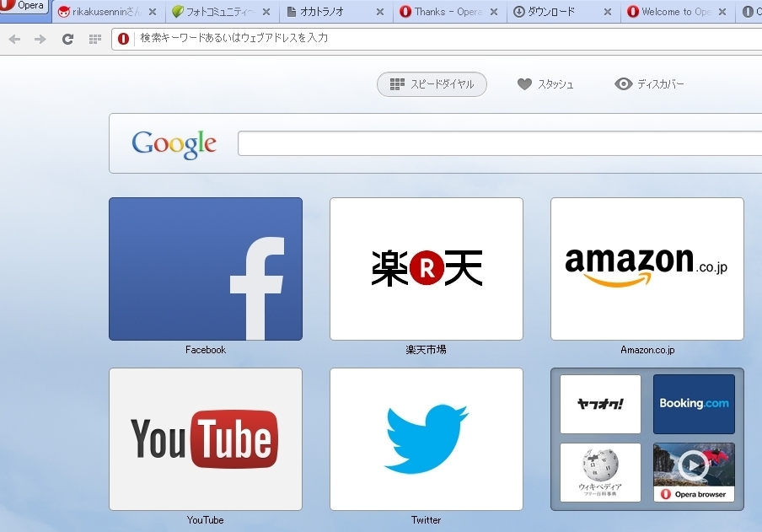The height and width of the screenshot is (532, 762).
Task: Open the スタッシュ section
Action: (x=545, y=84)
